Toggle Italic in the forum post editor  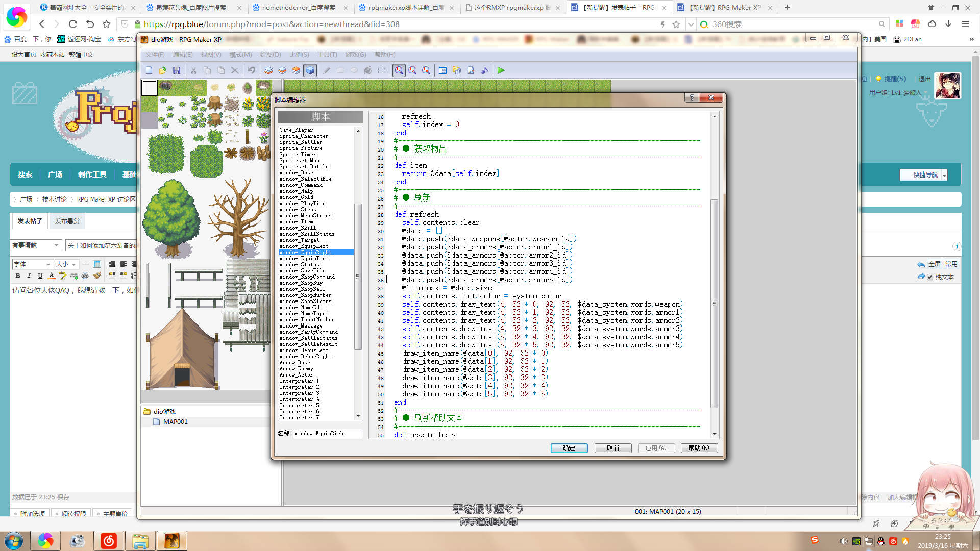click(x=29, y=276)
